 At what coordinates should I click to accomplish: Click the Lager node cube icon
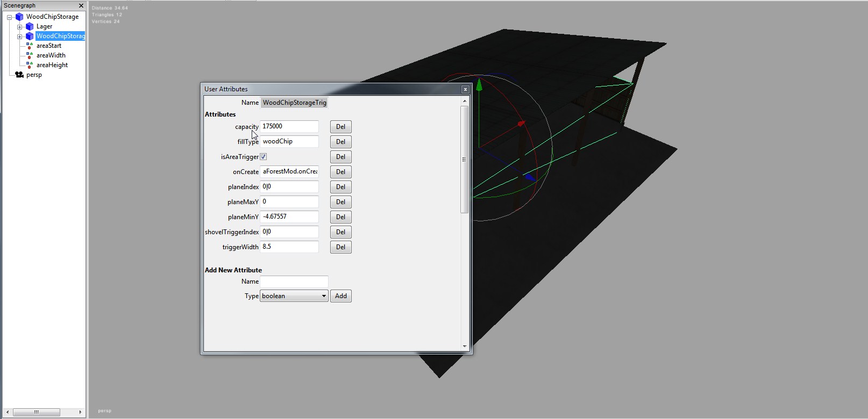click(30, 26)
